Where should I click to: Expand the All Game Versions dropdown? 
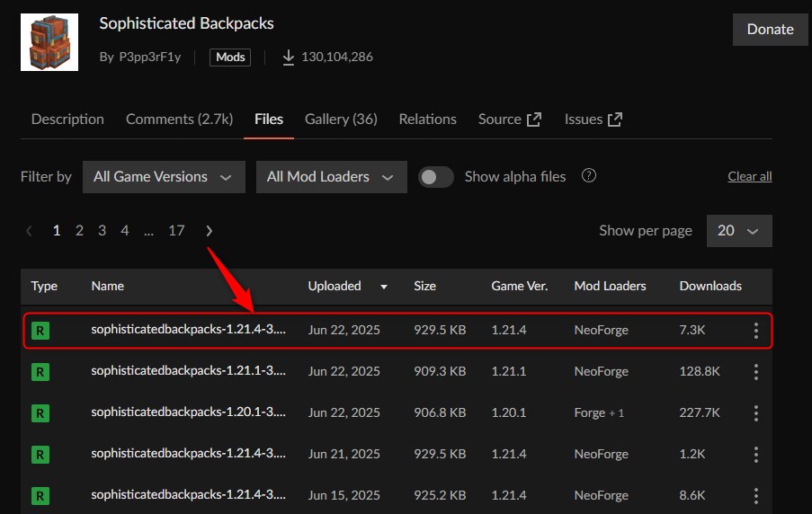(164, 177)
